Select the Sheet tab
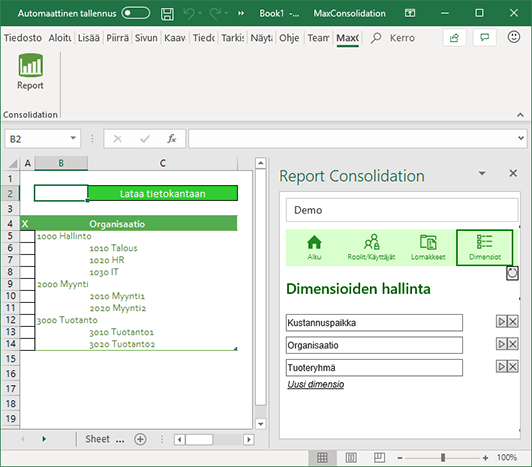The height and width of the screenshot is (467, 532). coord(97,439)
